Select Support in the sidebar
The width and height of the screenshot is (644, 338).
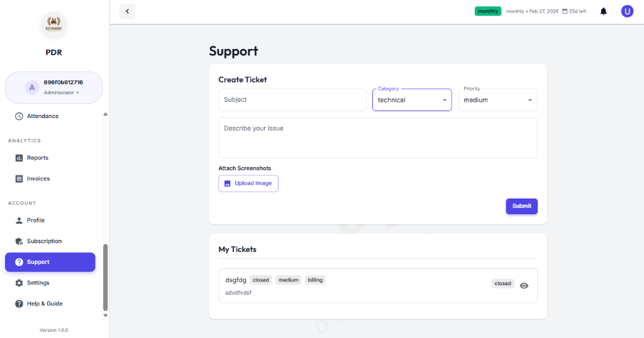point(50,262)
